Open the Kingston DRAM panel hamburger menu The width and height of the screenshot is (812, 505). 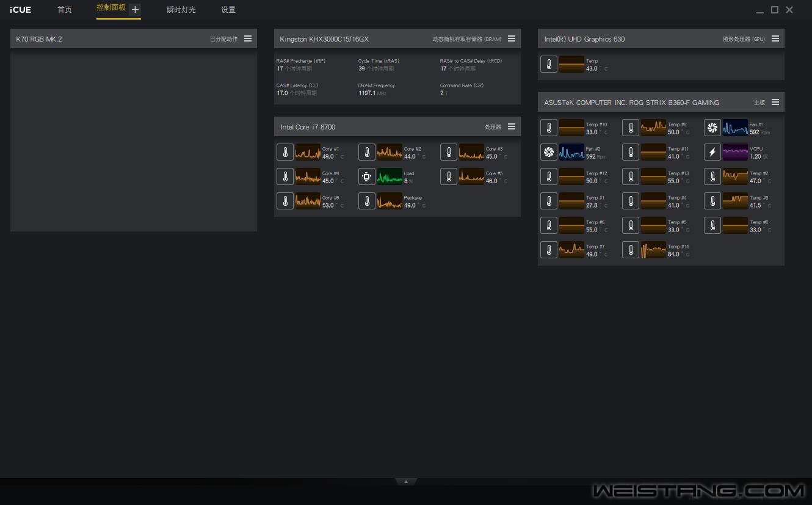tap(512, 38)
